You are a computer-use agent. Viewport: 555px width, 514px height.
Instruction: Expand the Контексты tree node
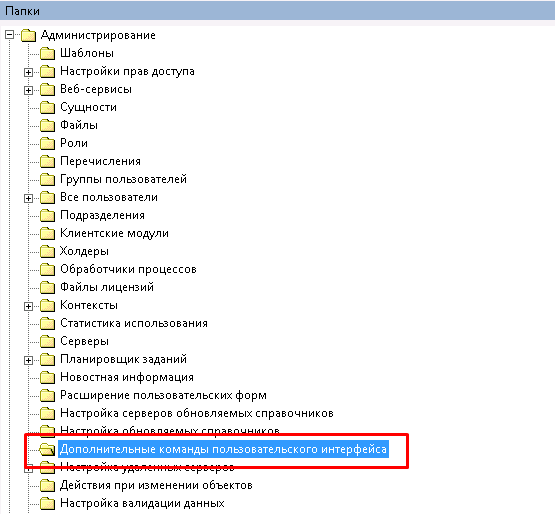point(28,306)
